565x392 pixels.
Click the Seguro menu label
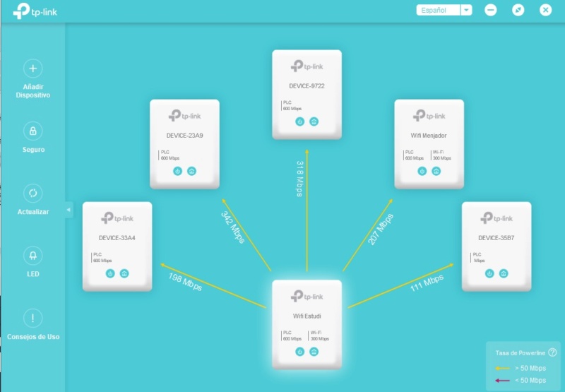tap(33, 150)
